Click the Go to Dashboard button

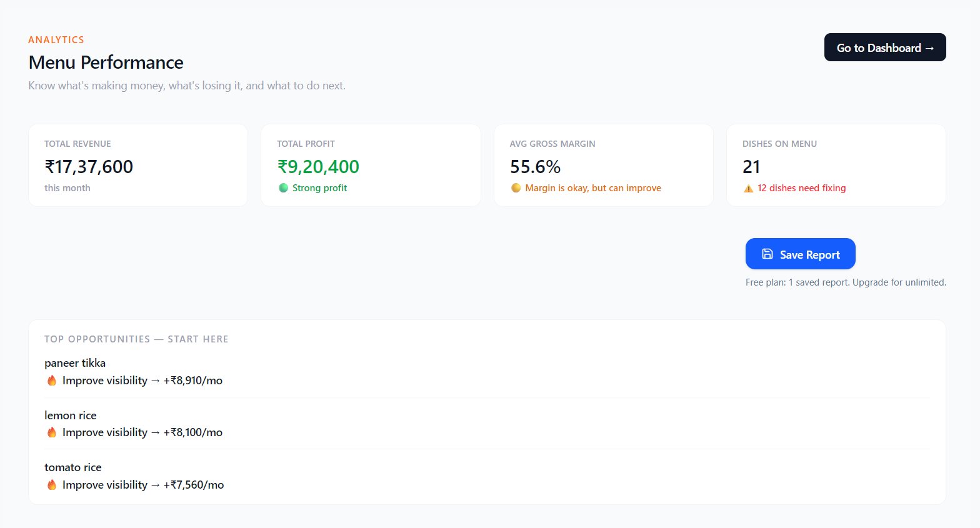[885, 47]
